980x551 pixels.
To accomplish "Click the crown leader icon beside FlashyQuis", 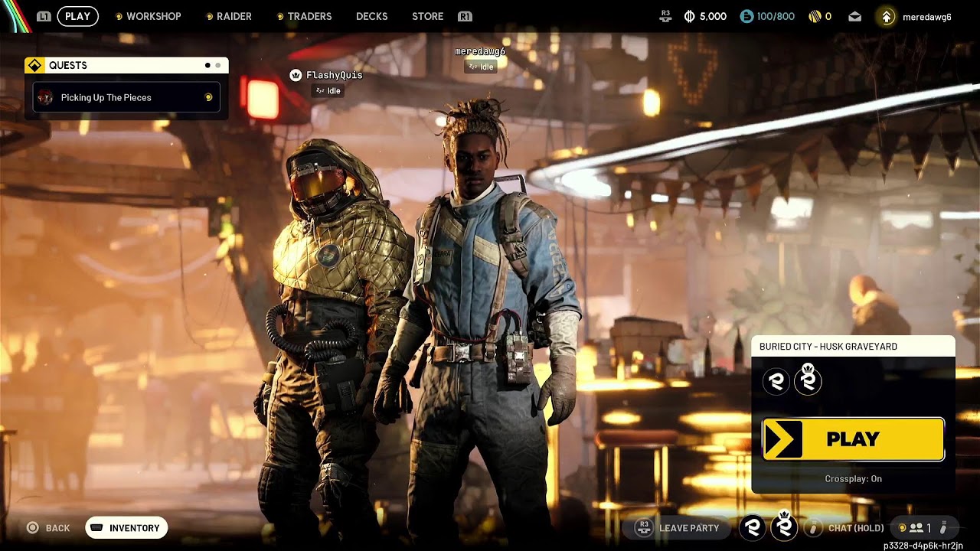I will [295, 75].
